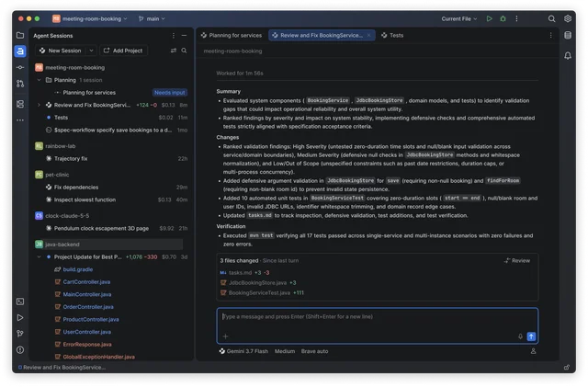The width and height of the screenshot is (588, 387).
Task: Open BookingServiceTest.java in changed files
Action: click(259, 293)
